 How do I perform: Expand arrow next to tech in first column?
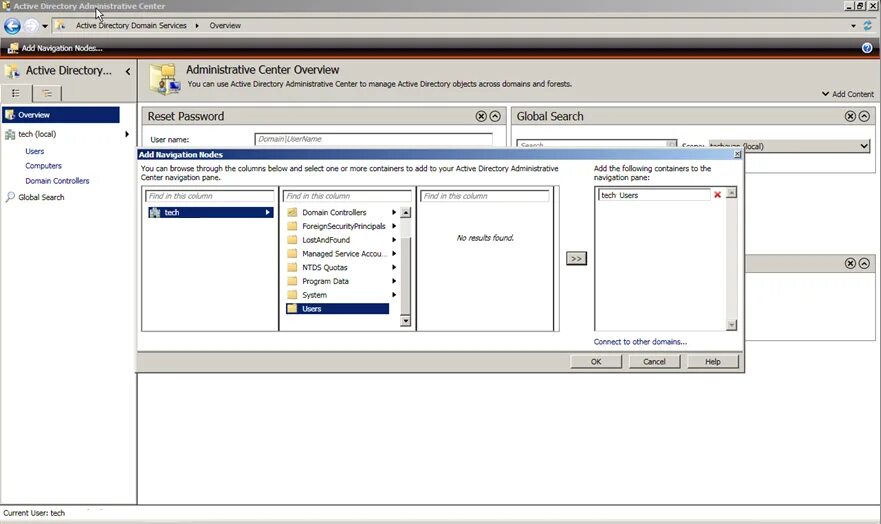[x=267, y=212]
